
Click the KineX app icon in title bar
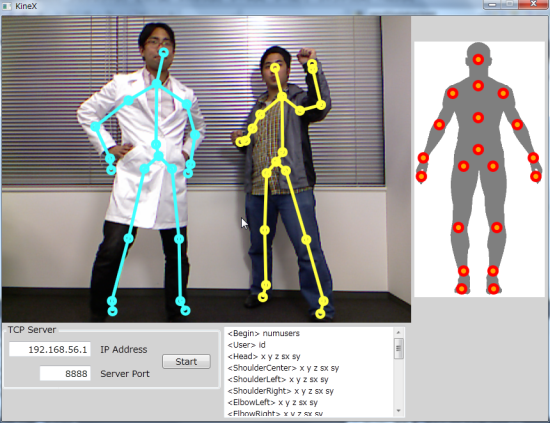coord(7,6)
